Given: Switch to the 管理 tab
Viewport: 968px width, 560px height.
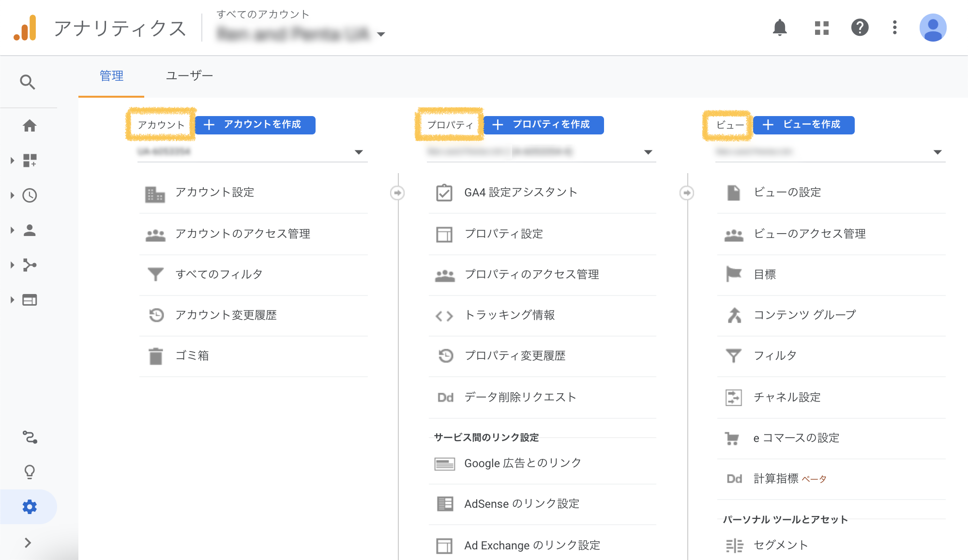Looking at the screenshot, I should pyautogui.click(x=111, y=76).
